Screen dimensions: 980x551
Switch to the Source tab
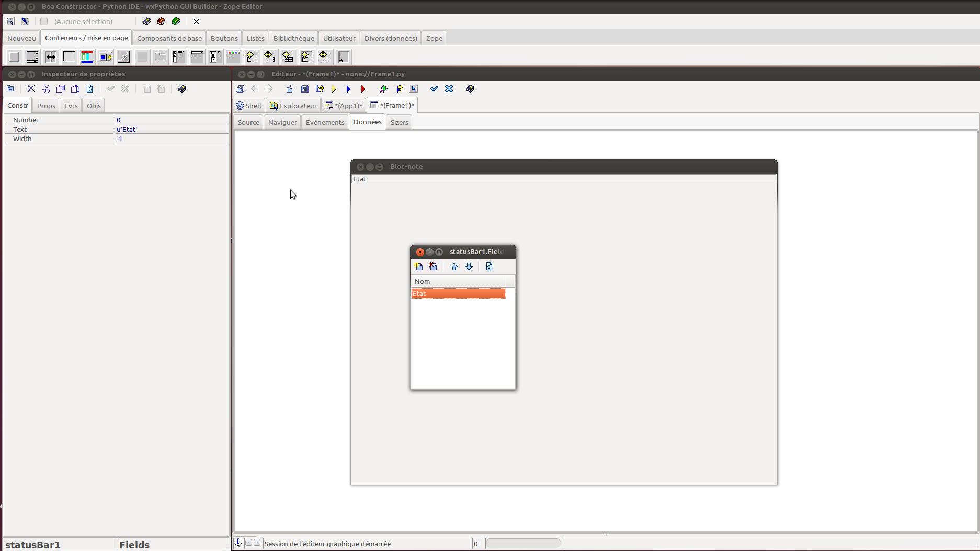(248, 122)
